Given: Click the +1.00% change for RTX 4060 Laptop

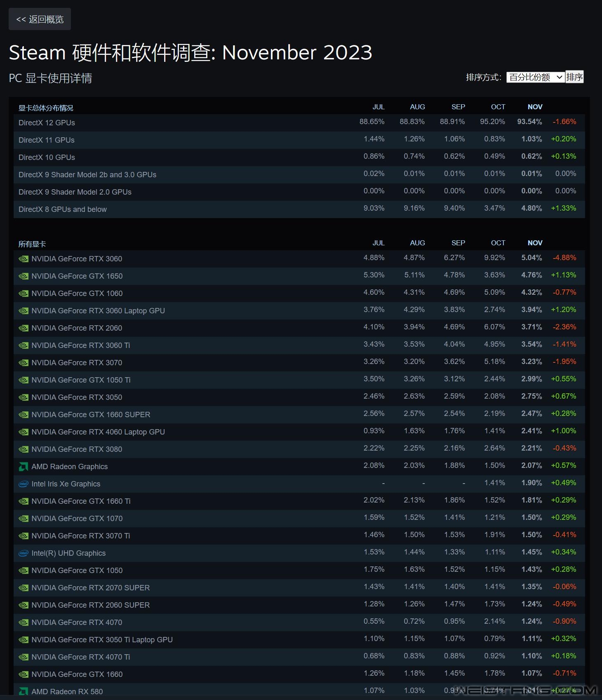Looking at the screenshot, I should coord(564,431).
